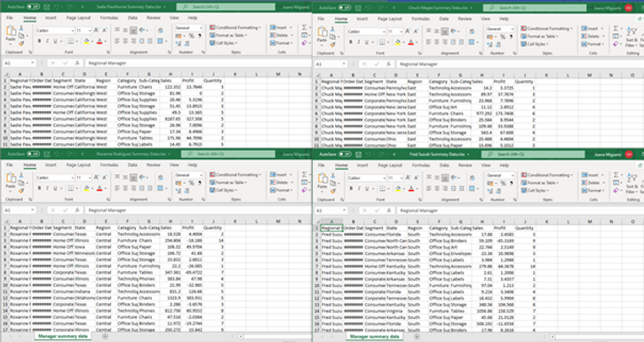Image resolution: width=644 pixels, height=342 pixels.
Task: Click Cut scissors in the Chuck Magee window
Action: coord(332,29)
